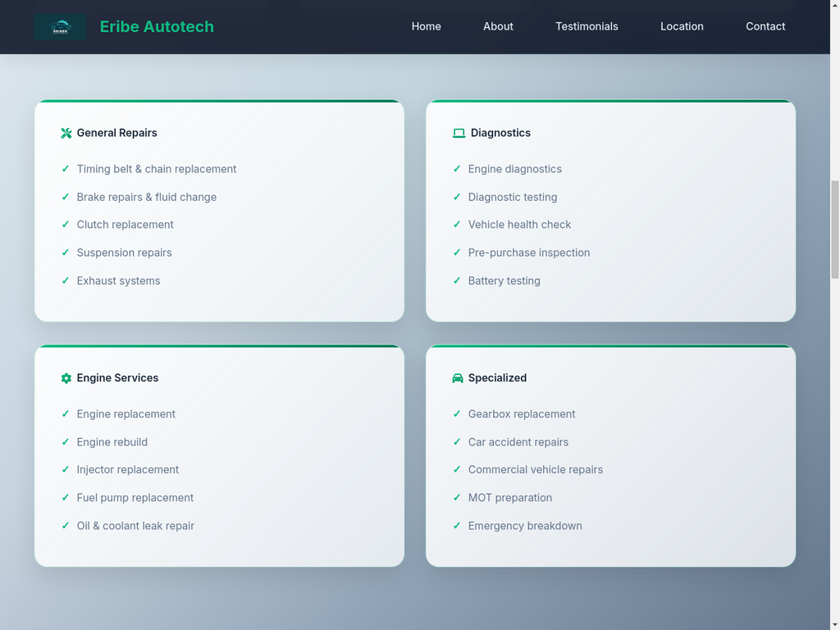Viewport: 840px width, 630px height.
Task: Click the wrench icon beside General Repairs
Action: pos(66,133)
